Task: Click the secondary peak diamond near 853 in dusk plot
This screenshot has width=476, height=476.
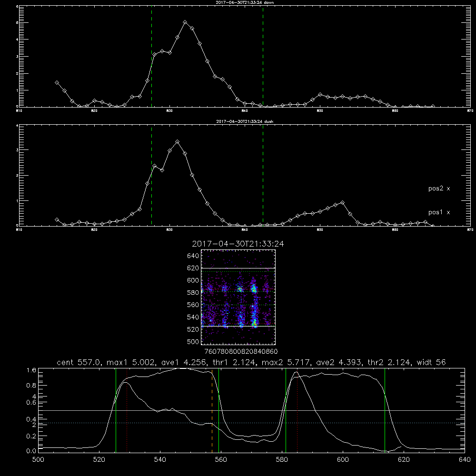Action: click(x=342, y=202)
